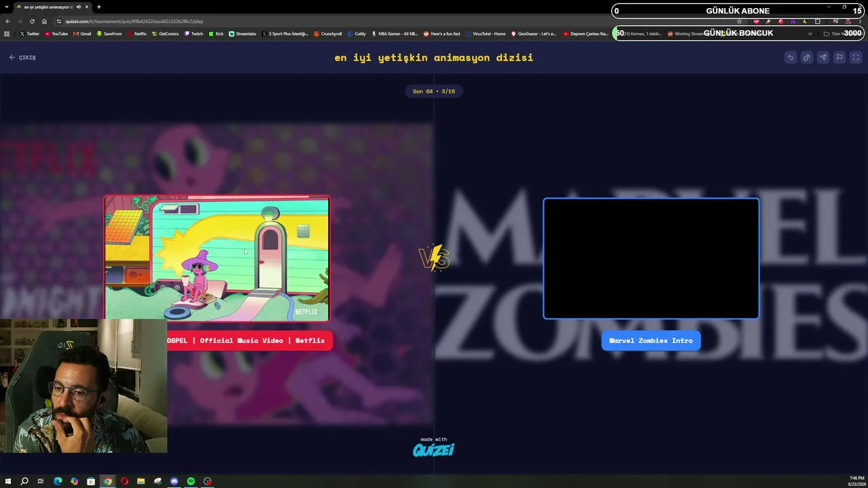Open the SaveFrom bookmark
This screenshot has width=868, height=488.
pyautogui.click(x=110, y=34)
